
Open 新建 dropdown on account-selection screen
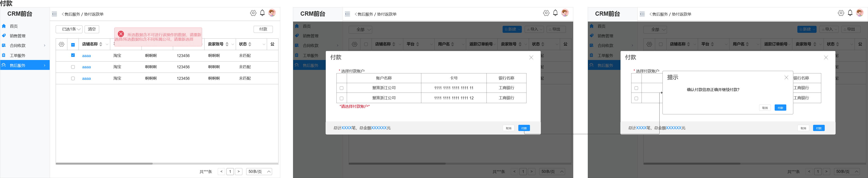[x=512, y=29]
